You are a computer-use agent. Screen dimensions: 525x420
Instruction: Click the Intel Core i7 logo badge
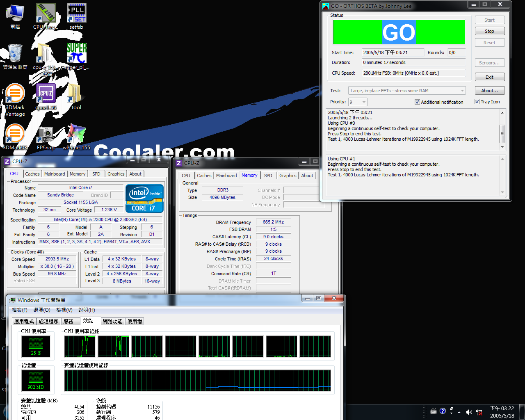coord(144,199)
